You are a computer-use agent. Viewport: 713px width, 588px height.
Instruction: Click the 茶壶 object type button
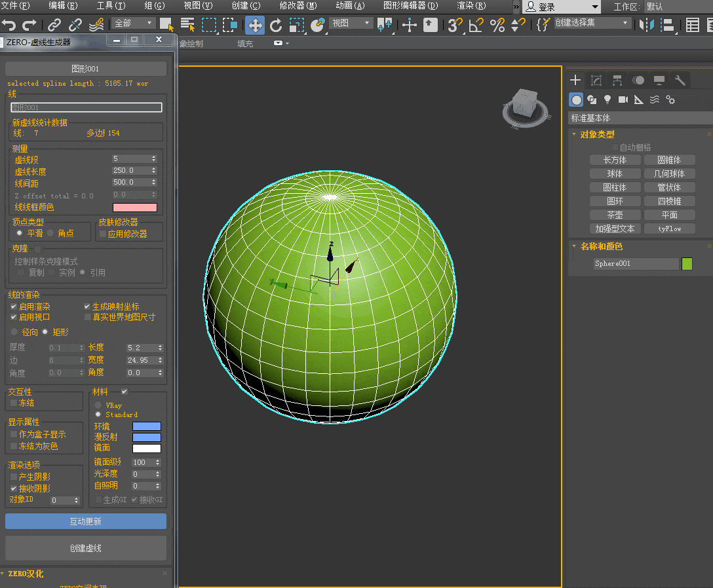tap(614, 215)
